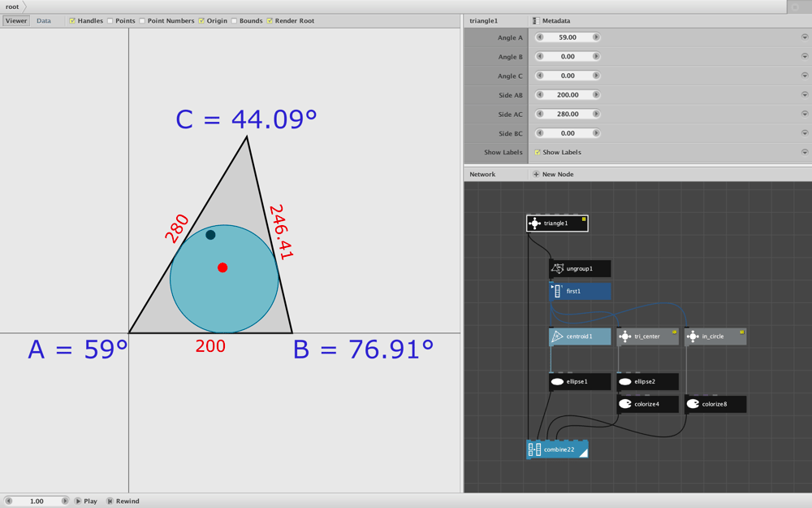Click the Rewind icon
The width and height of the screenshot is (812, 508).
click(110, 501)
